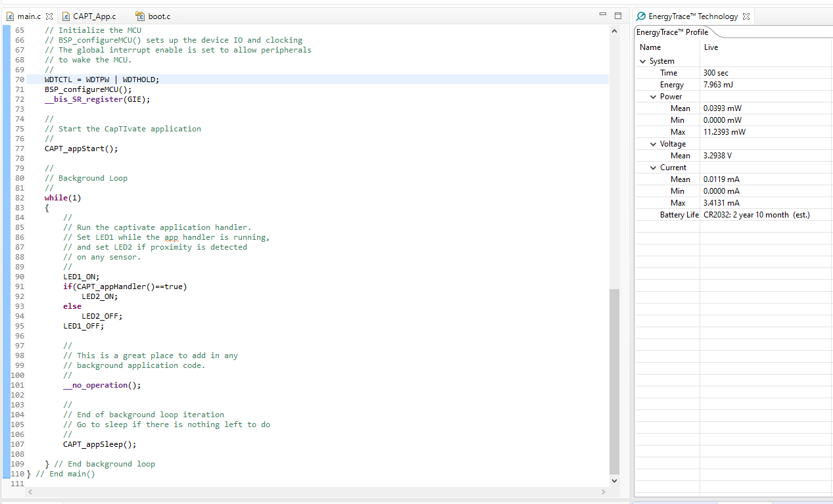The height and width of the screenshot is (504, 833).
Task: Click the 7.963 mJ energy value
Action: point(718,85)
